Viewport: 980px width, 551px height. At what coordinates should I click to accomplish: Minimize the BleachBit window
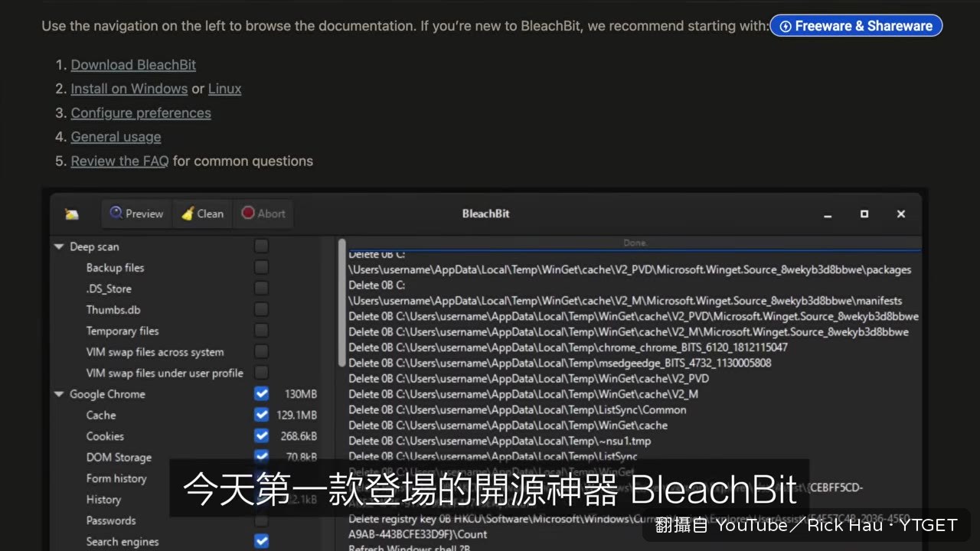click(x=828, y=214)
